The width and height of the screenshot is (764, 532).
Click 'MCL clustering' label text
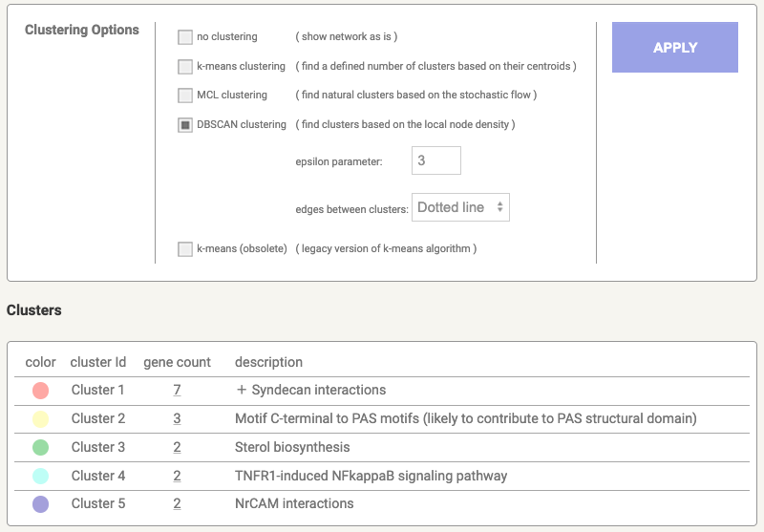click(x=232, y=95)
